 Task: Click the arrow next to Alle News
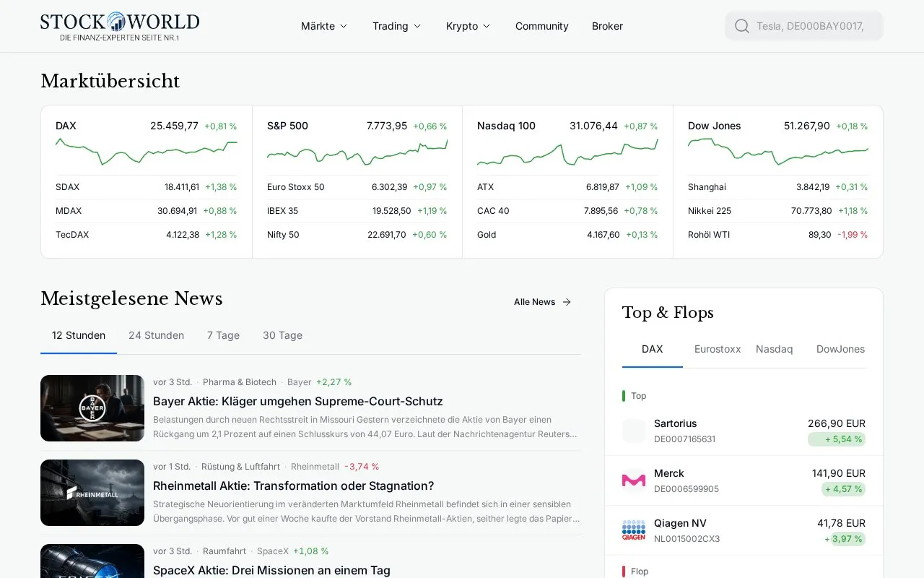click(567, 302)
